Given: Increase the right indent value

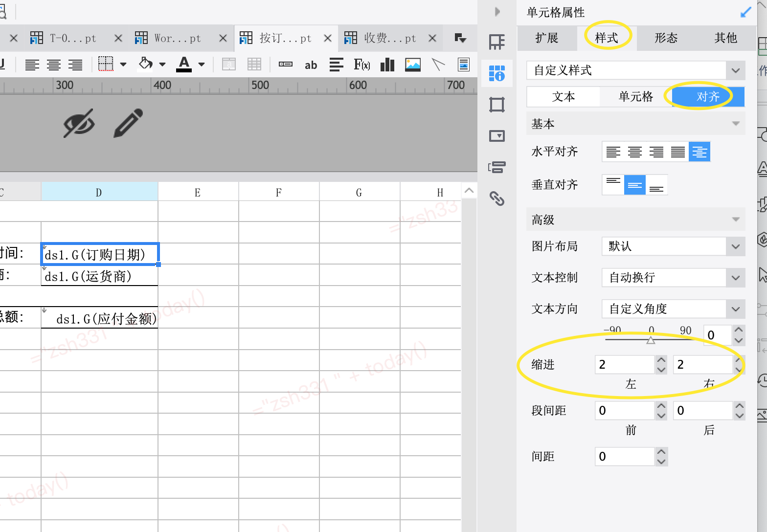Looking at the screenshot, I should click(x=739, y=360).
